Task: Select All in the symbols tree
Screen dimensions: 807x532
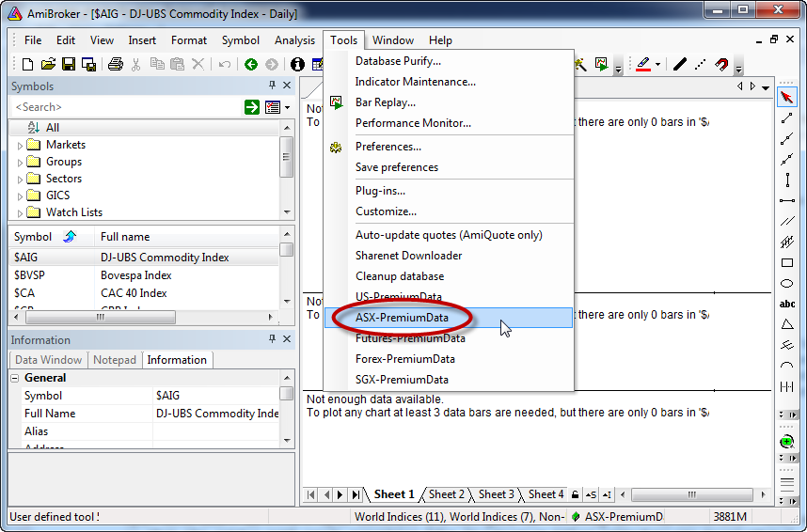Action: click(x=52, y=128)
